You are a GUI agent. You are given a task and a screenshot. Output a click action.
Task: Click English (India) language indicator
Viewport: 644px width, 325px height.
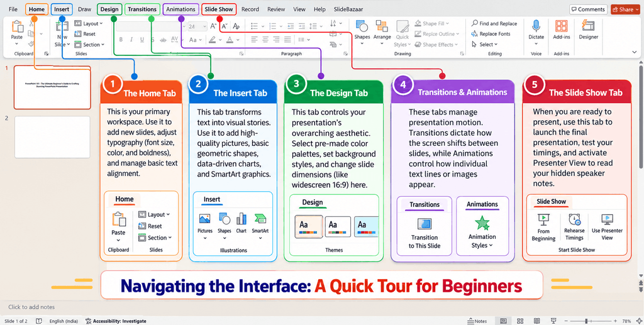click(65, 321)
